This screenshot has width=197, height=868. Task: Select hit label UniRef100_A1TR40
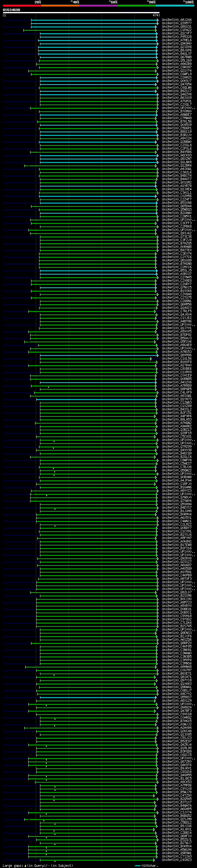coord(176,365)
